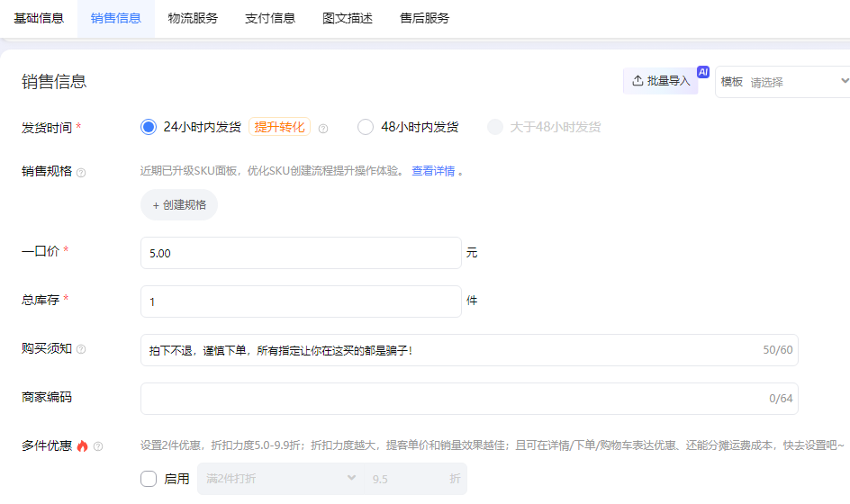Click upload icon in 批量导入 button
Viewport: 850px width, 504px height.
(x=637, y=81)
